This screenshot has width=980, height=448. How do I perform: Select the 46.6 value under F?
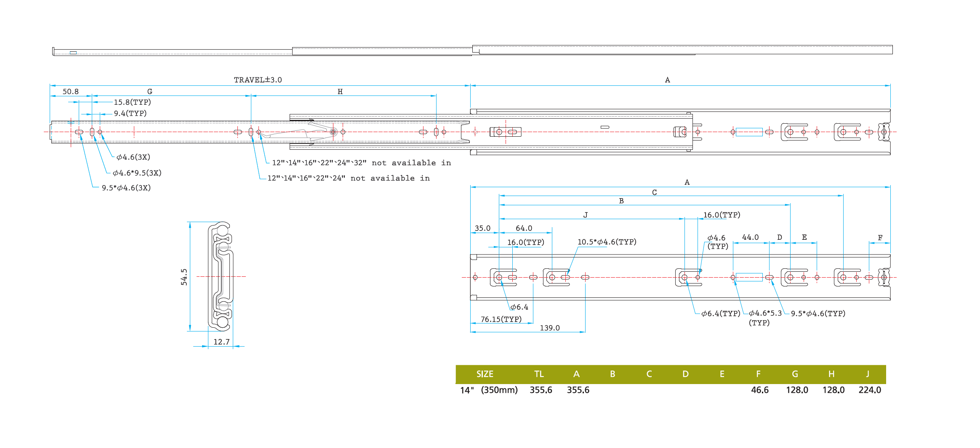[759, 390]
